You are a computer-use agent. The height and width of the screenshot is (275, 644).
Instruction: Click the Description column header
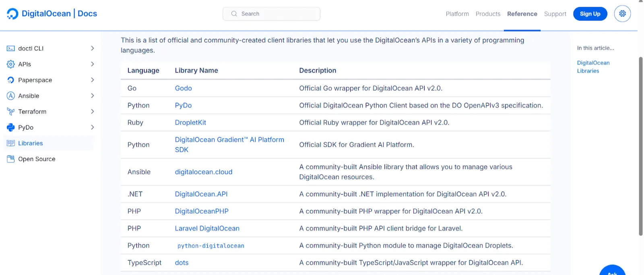click(318, 71)
